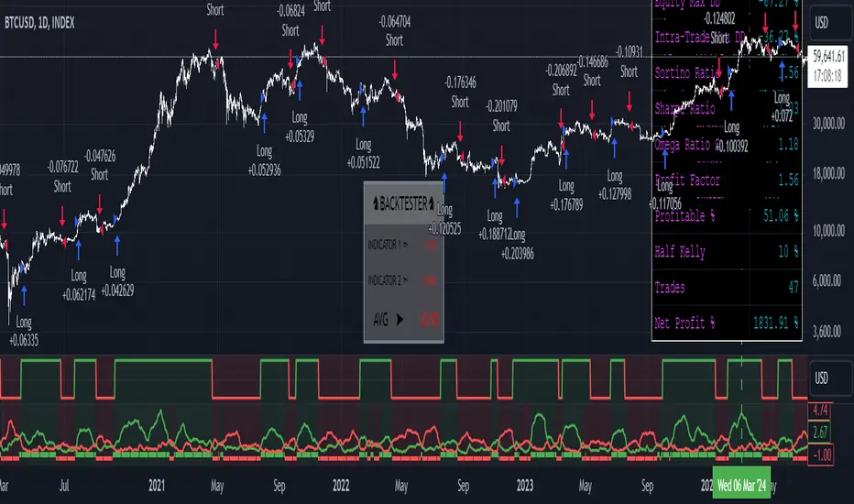Click the Long +0.051522 trade label
This screenshot has width=854, height=504.
pyautogui.click(x=363, y=153)
